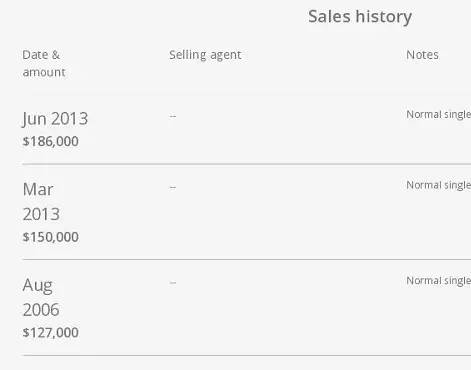The height and width of the screenshot is (370, 471).
Task: Click the Jun 2013 selling agent dash
Action: point(173,116)
